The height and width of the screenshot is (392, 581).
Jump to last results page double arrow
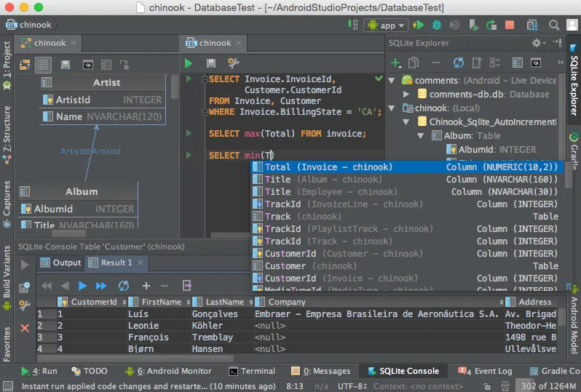[x=101, y=286]
